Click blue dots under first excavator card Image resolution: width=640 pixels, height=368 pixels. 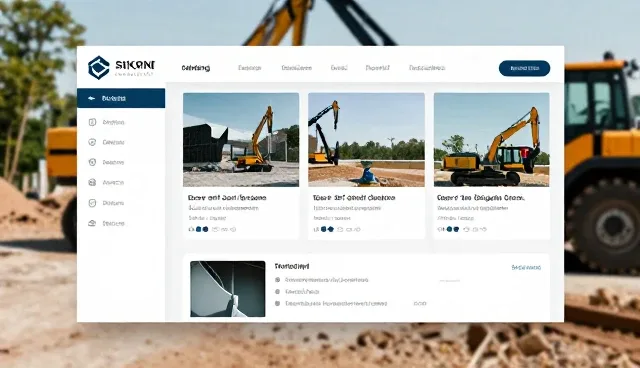[202, 229]
